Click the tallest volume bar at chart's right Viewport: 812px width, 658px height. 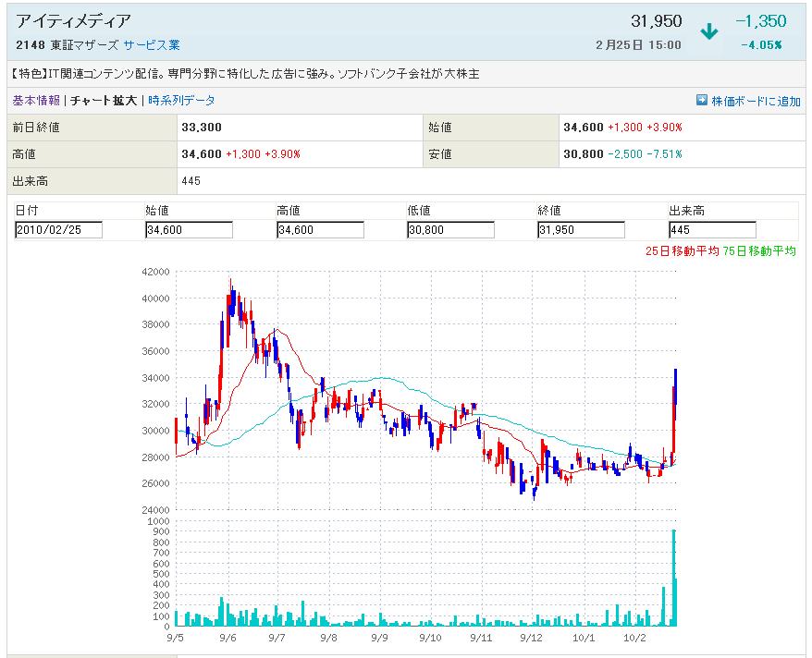[673, 578]
